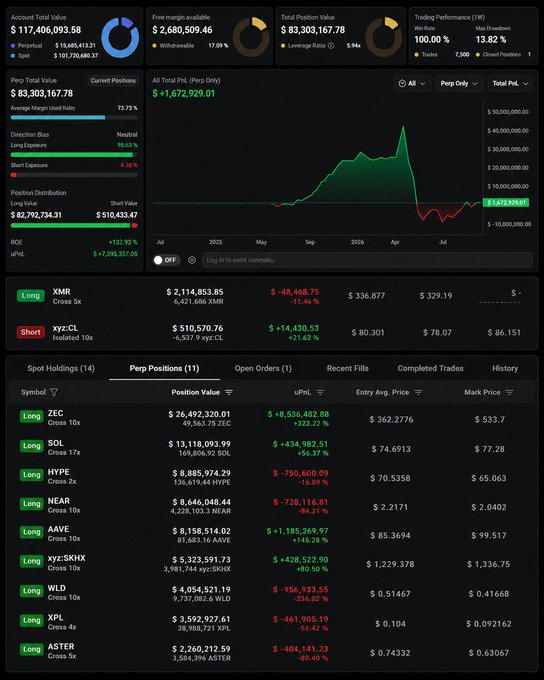Click the Win Rate 100.00 % value
The image size is (544, 680).
pos(432,39)
